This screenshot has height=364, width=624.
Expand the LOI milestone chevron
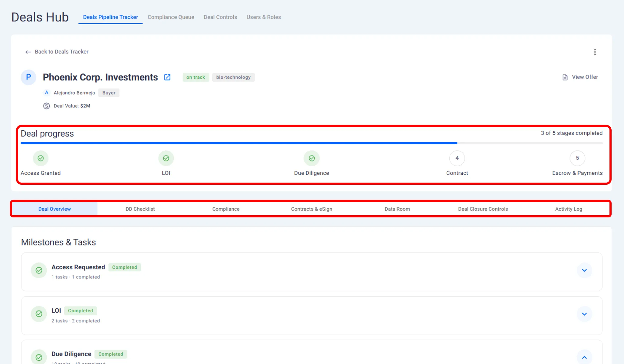[584, 314]
